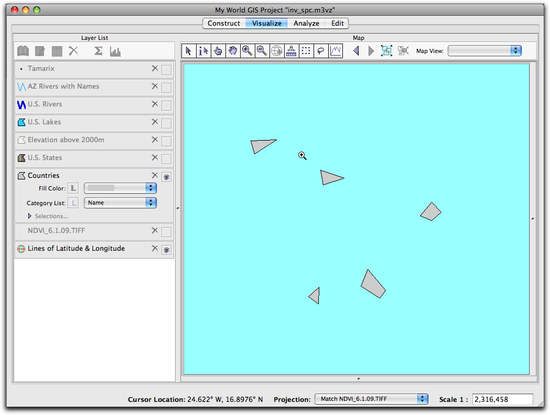Toggle visibility of U.S. States layer
Screen dimensions: 550x415
pyautogui.click(x=166, y=159)
